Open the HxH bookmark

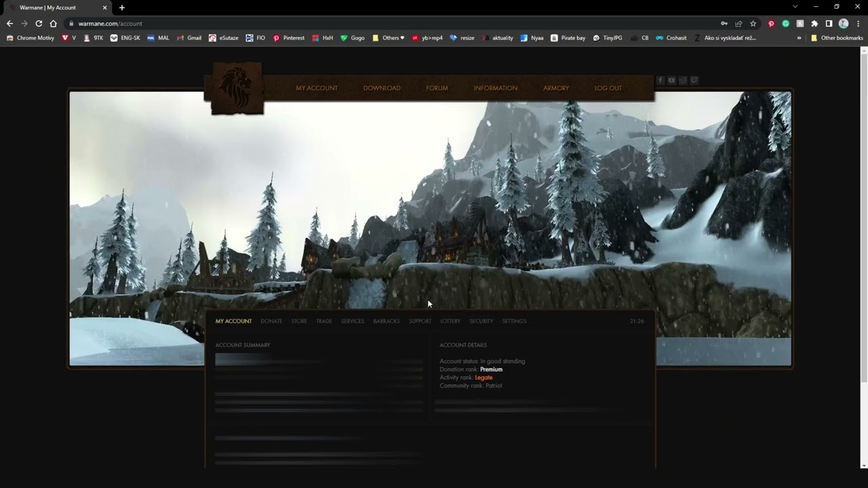[x=322, y=38]
